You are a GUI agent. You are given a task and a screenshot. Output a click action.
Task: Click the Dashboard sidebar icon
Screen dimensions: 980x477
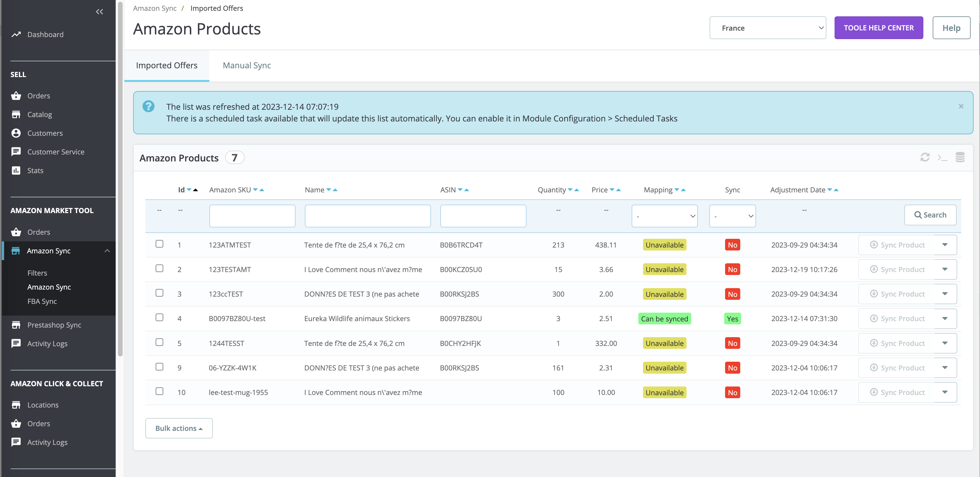16,34
